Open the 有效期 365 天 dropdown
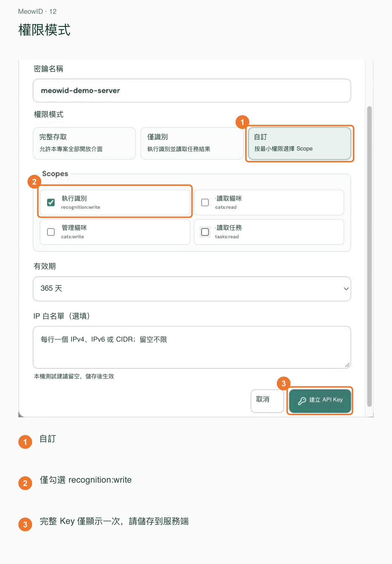 coord(192,289)
